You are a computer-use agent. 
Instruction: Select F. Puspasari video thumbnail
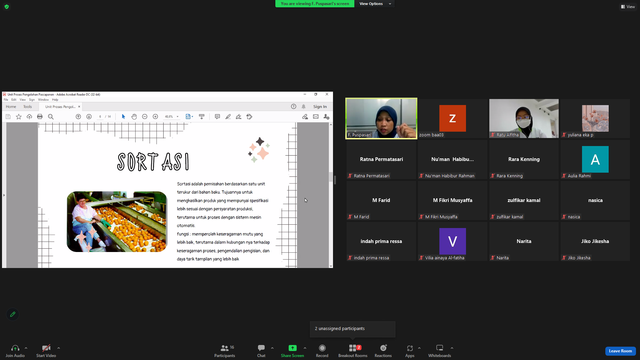(x=381, y=118)
